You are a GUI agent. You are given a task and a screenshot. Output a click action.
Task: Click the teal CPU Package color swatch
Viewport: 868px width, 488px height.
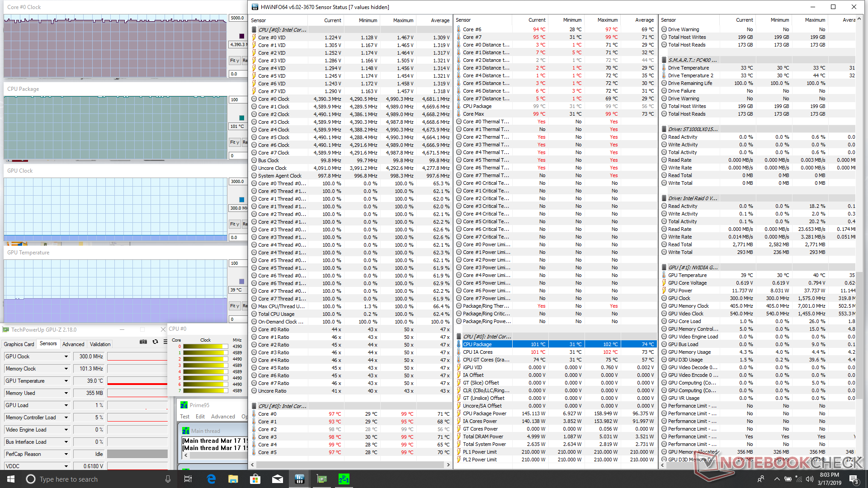click(x=241, y=118)
